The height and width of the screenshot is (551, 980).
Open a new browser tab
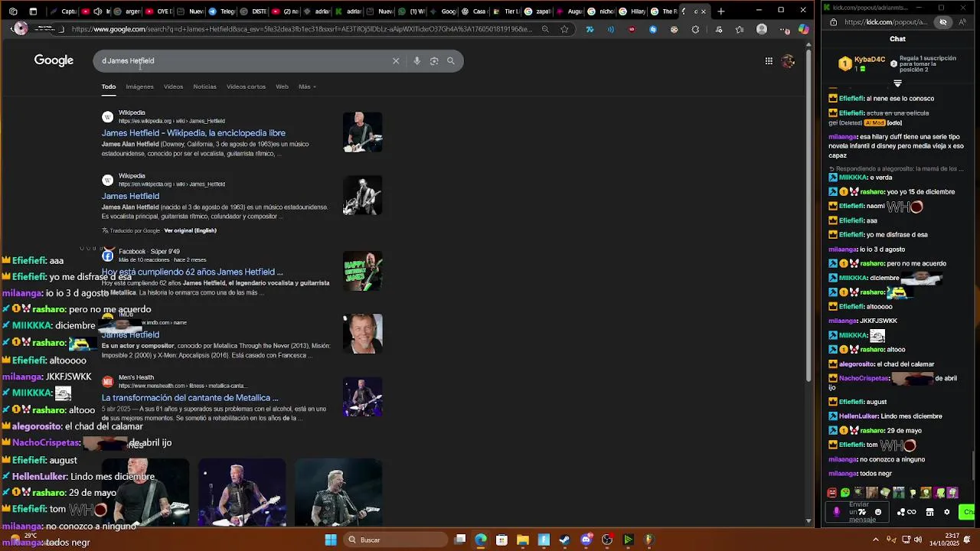[x=720, y=11]
